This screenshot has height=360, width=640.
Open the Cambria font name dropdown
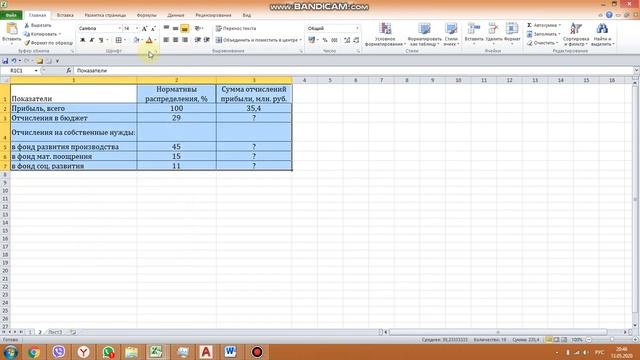120,29
